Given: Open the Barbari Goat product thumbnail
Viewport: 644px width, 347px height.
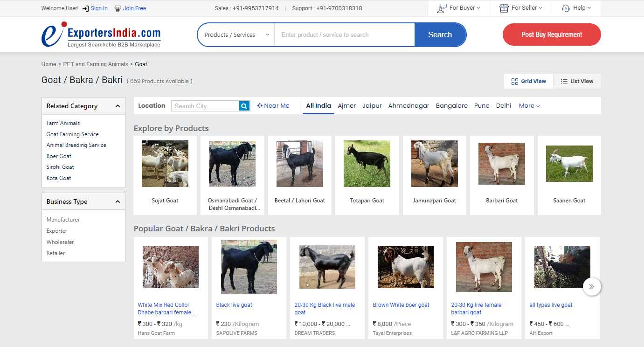Looking at the screenshot, I should click(x=502, y=164).
